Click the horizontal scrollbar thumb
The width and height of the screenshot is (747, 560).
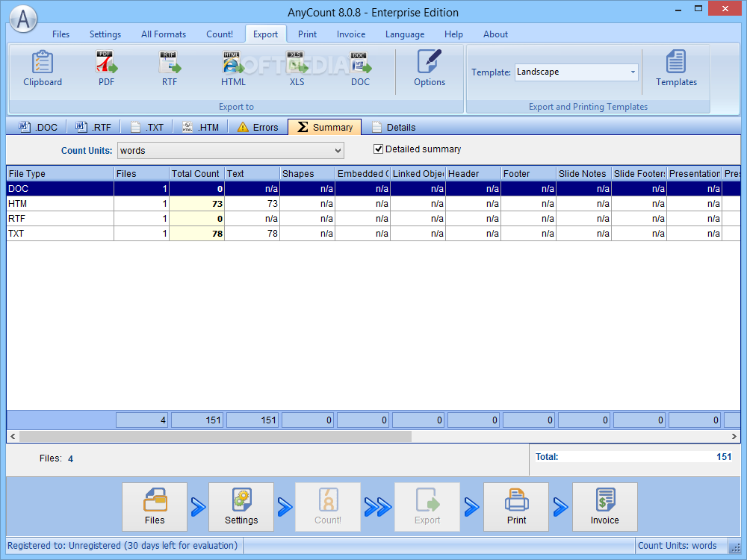[215, 436]
